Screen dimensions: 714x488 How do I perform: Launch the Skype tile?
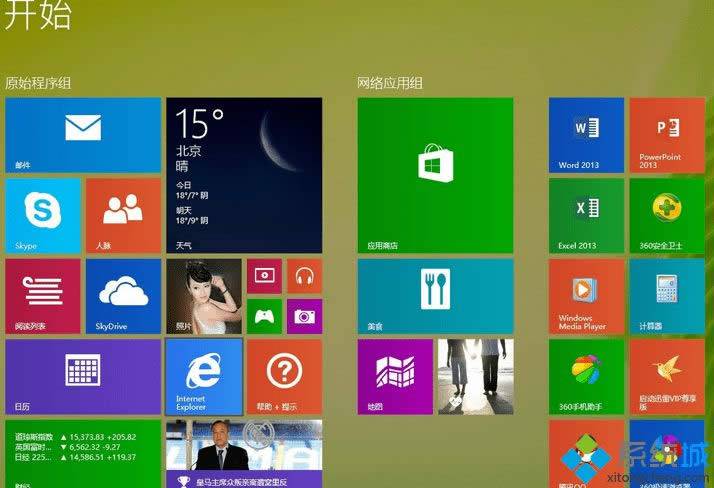43,215
